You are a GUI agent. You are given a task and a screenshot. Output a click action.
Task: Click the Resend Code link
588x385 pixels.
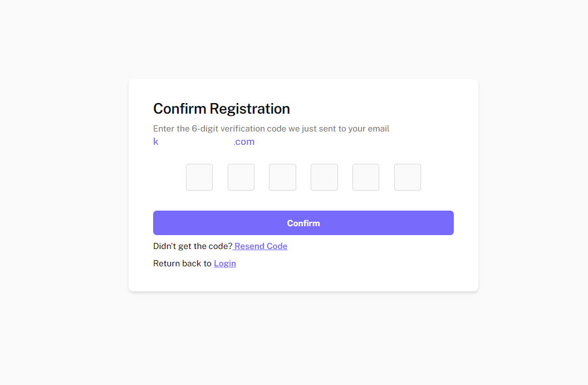(261, 246)
